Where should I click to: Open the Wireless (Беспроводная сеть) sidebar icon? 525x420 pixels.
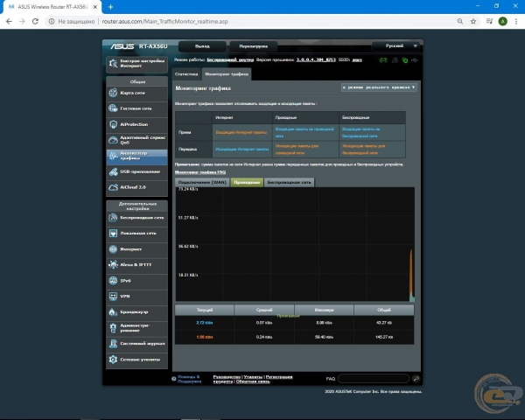[113, 218]
